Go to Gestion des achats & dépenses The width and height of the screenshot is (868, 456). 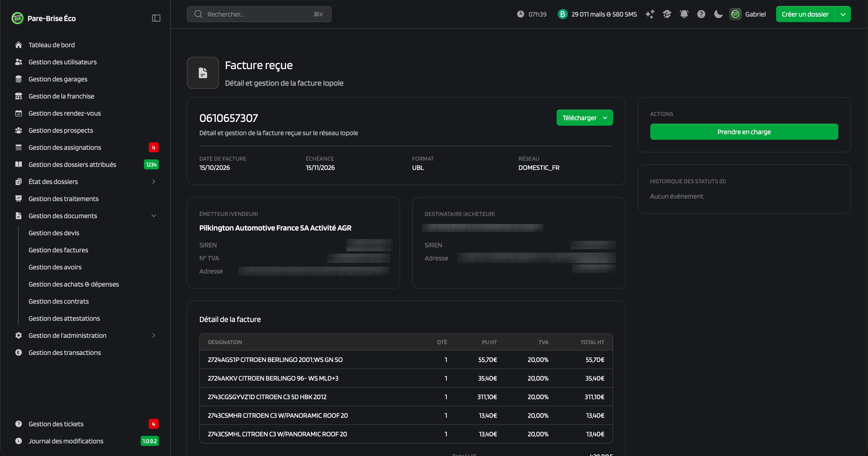[x=73, y=284]
